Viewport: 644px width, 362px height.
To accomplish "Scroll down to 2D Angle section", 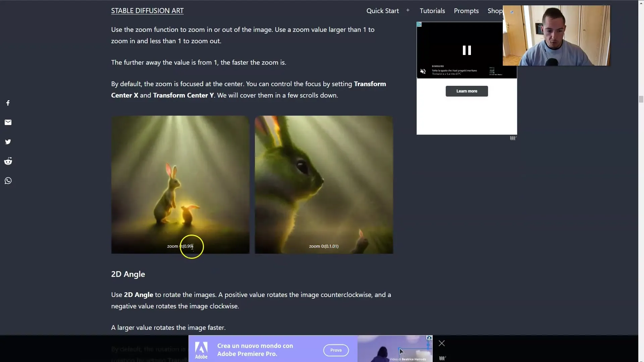I will (128, 274).
